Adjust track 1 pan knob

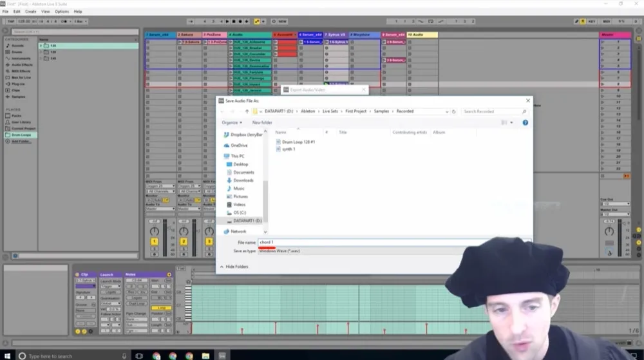(154, 231)
